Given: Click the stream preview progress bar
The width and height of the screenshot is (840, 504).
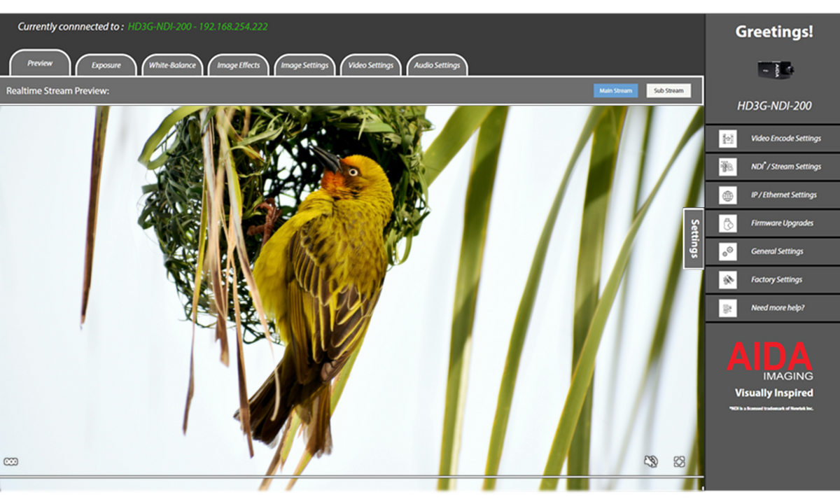Looking at the screenshot, I should tap(351, 477).
